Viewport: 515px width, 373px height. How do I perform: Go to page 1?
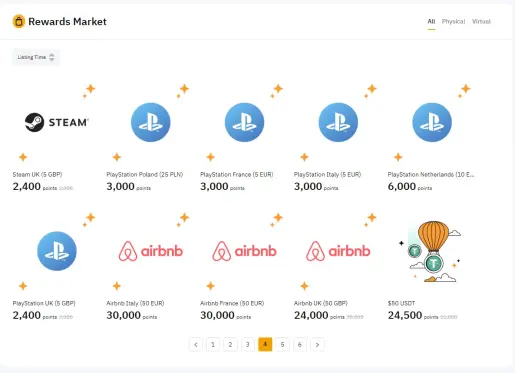coord(213,344)
